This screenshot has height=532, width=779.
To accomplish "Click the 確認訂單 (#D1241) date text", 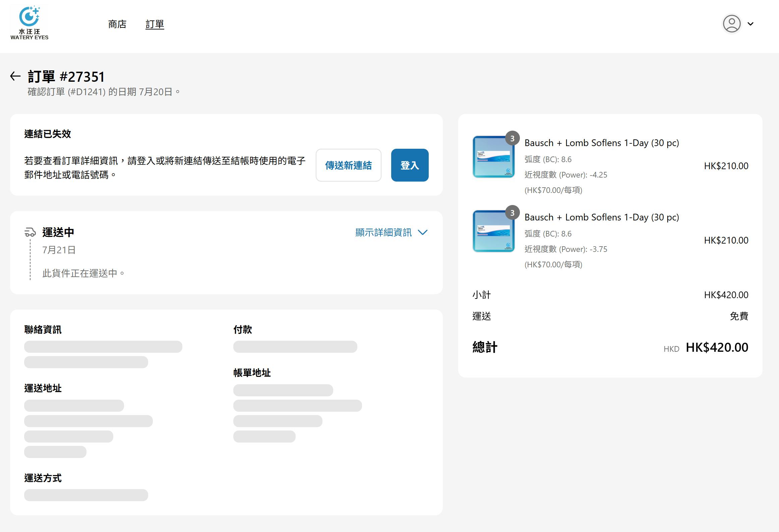I will pos(104,92).
